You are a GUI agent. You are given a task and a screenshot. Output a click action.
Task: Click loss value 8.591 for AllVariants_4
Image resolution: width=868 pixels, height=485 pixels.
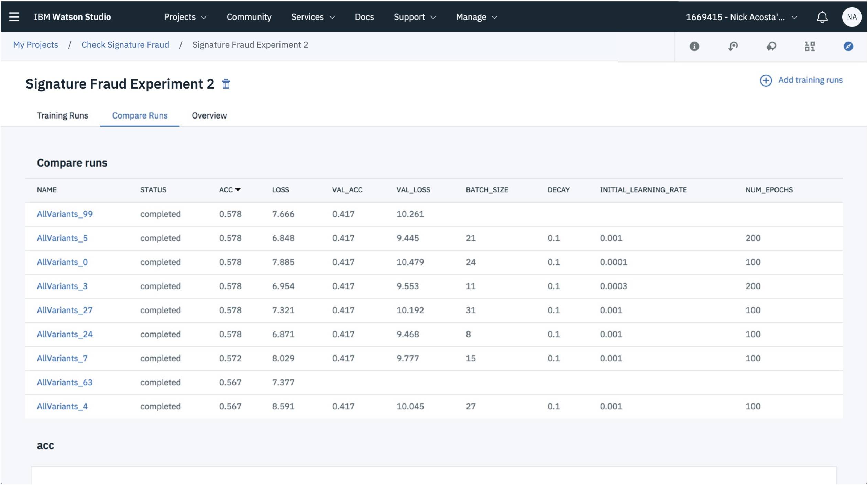pos(283,406)
